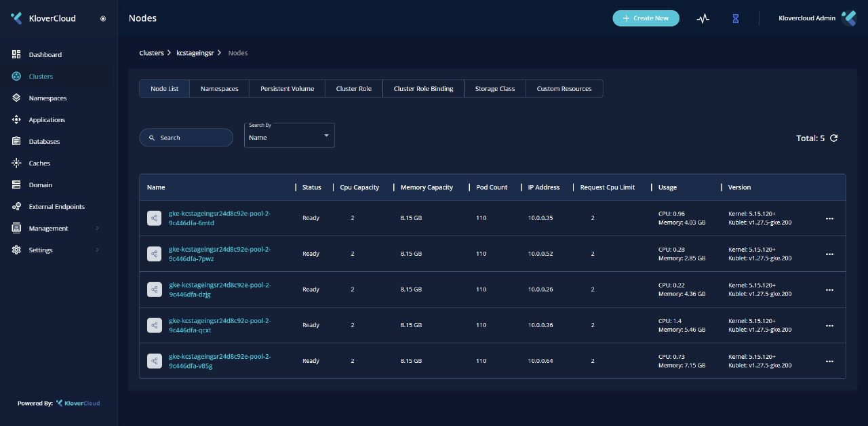Switch to the Persistent Volume tab
This screenshot has width=868, height=426.
(x=287, y=89)
